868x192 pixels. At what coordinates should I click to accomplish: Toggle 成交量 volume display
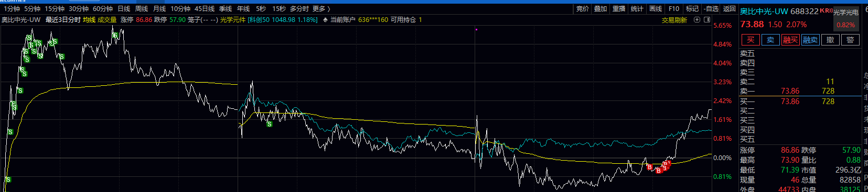107,20
